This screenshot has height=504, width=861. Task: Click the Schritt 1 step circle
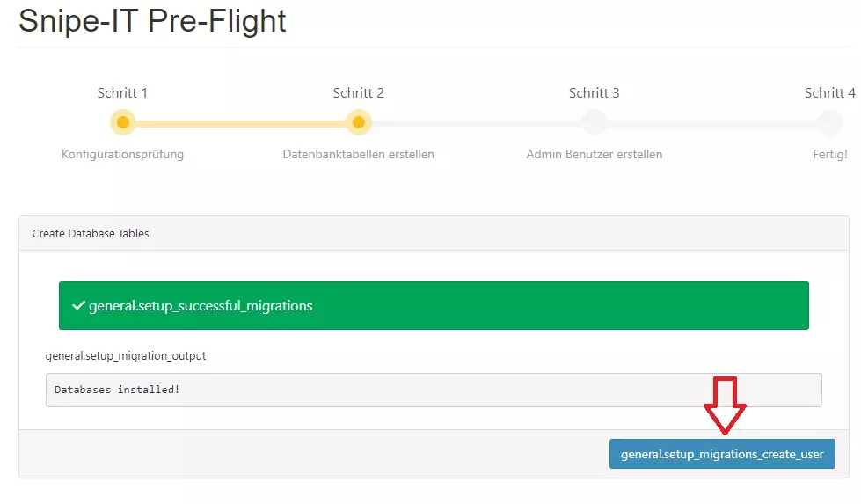point(123,122)
